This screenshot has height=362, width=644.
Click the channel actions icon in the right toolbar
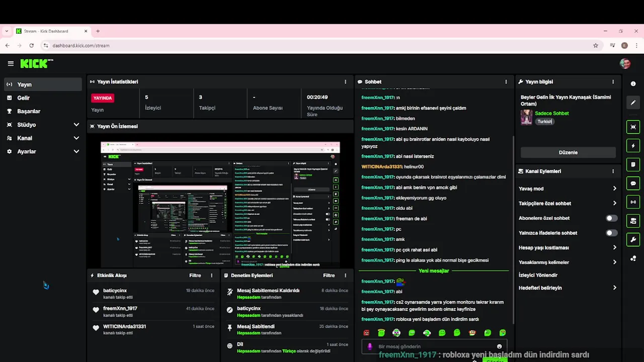(x=633, y=221)
